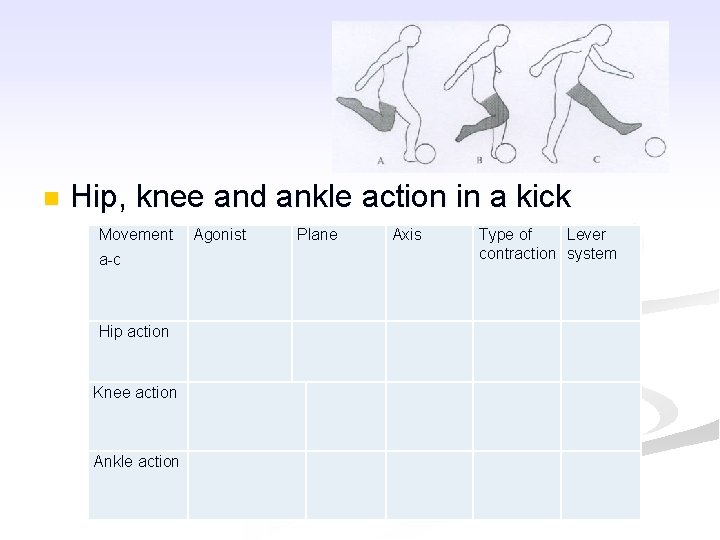Click the Type of contraction header
Image resolution: width=720 pixels, height=540 pixels.
coord(516,244)
